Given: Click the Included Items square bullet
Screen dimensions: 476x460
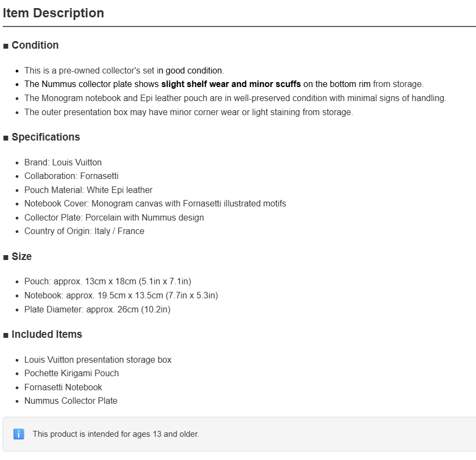Looking at the screenshot, I should click(x=6, y=335).
